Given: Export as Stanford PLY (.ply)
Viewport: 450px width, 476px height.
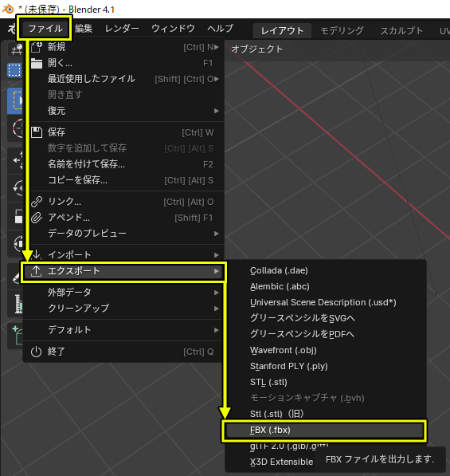Looking at the screenshot, I should pyautogui.click(x=326, y=366).
